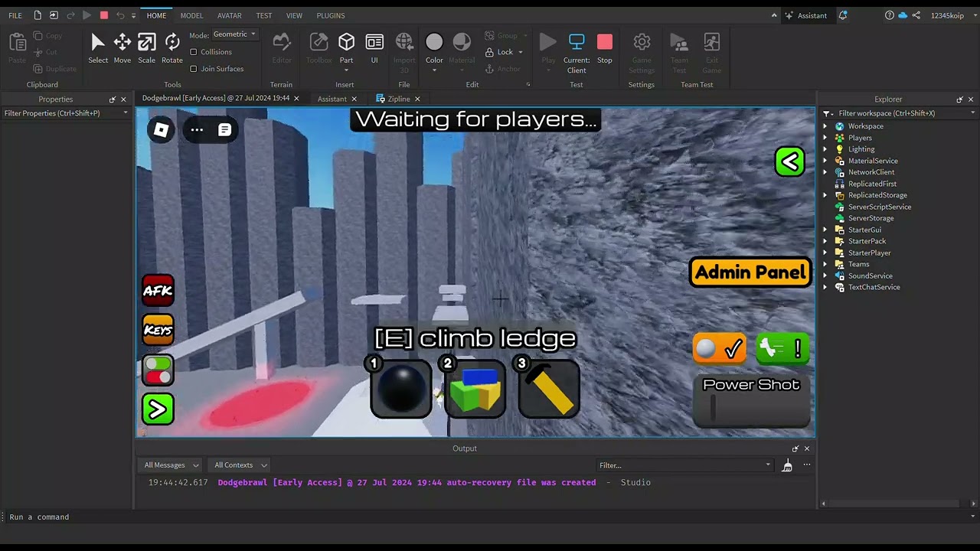
Task: Open the All Messages dropdown in Output
Action: click(171, 465)
